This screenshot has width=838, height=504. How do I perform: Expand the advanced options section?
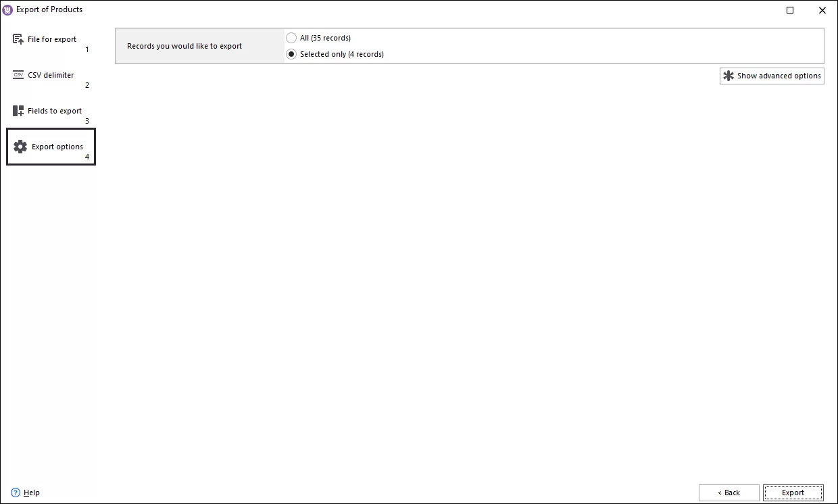pos(772,76)
